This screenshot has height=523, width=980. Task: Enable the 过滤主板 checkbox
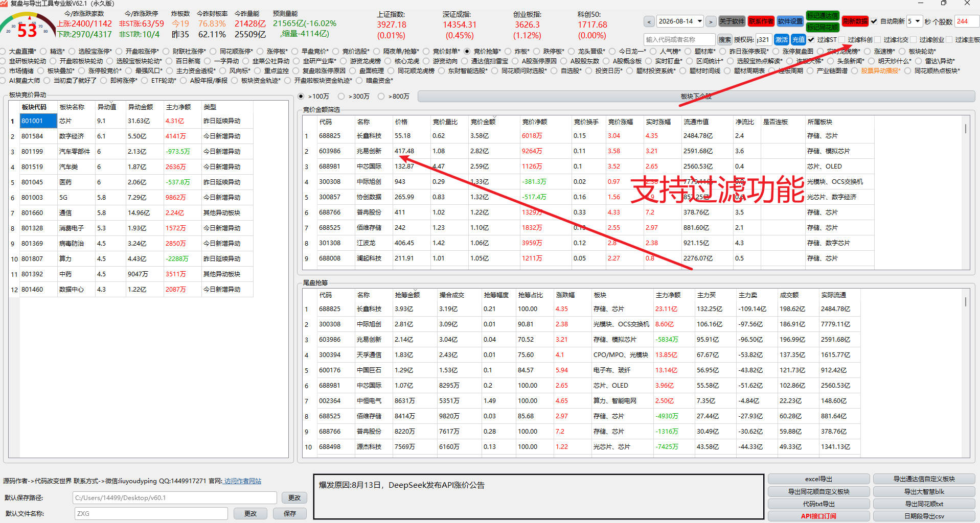point(949,39)
